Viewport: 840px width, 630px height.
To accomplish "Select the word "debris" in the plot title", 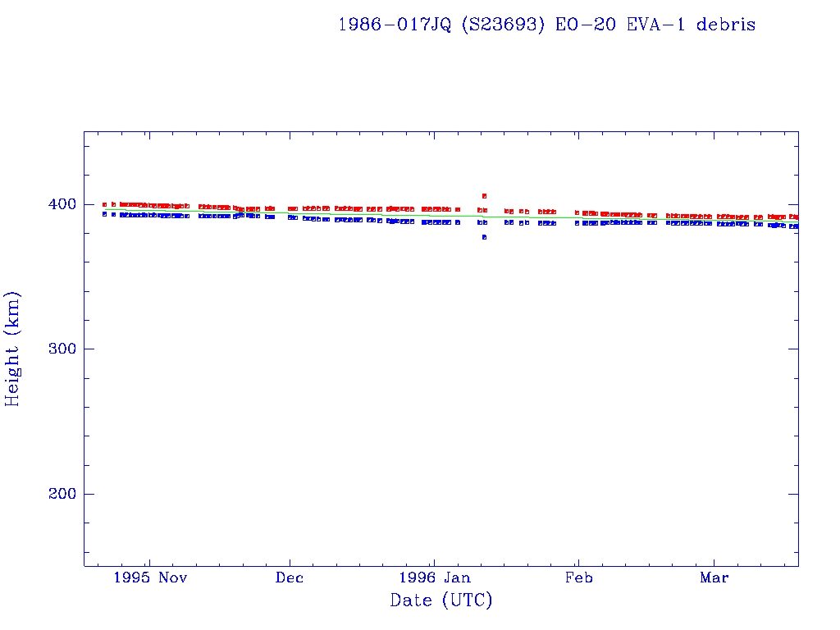I will point(726,25).
